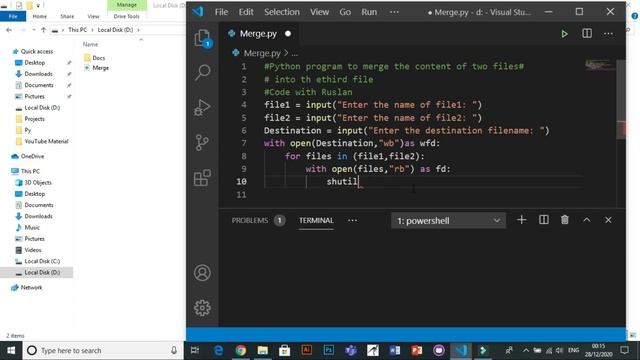The image size is (640, 360).
Task: Go back in File Explorer
Action: click(9, 30)
